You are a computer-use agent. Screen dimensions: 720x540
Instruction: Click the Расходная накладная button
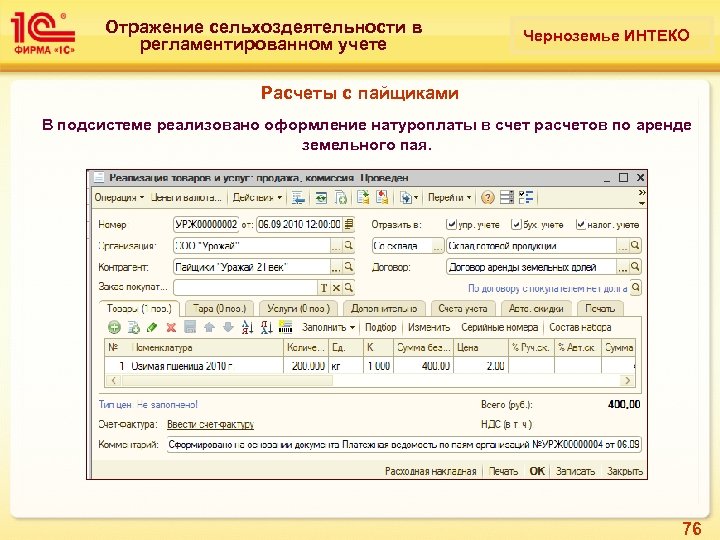(430, 471)
